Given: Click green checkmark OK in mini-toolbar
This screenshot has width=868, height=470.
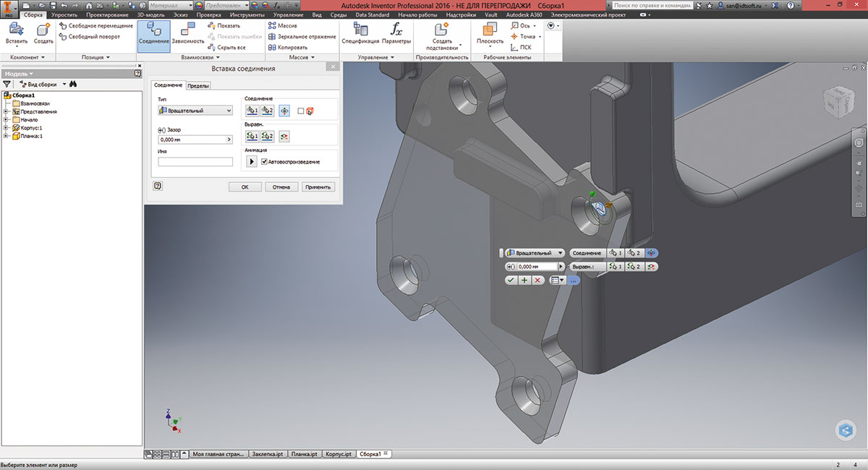Looking at the screenshot, I should (511, 280).
